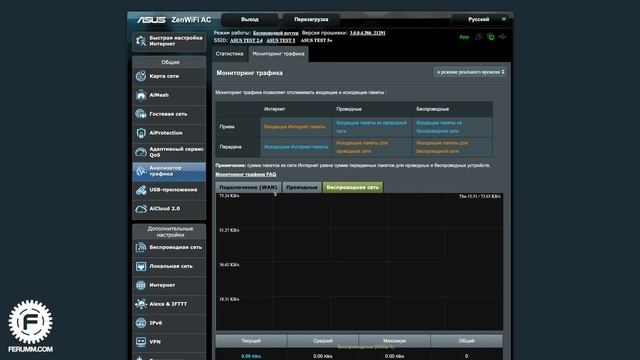This screenshot has width=640, height=360.
Task: Show the Подключение (WAN) graph tab
Action: (x=248, y=187)
